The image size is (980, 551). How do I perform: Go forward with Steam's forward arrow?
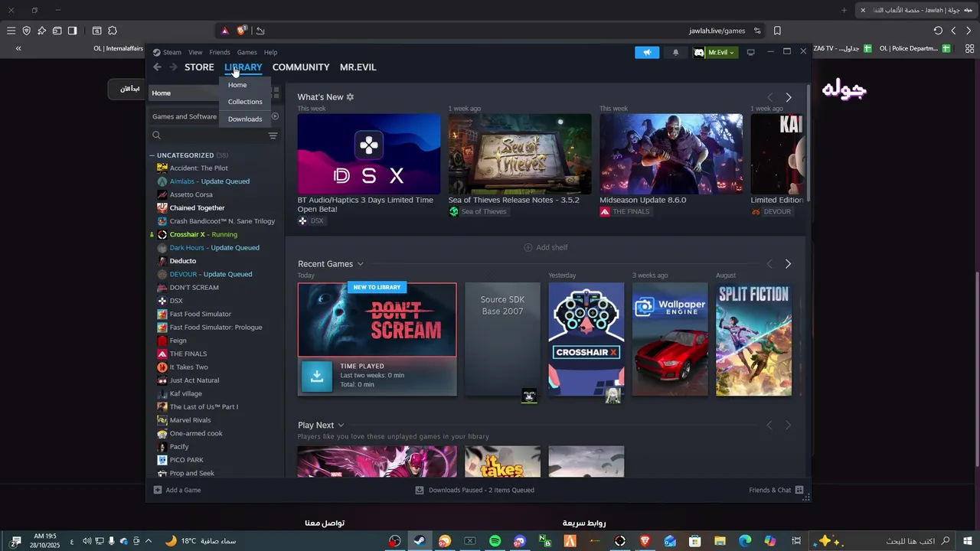(x=173, y=67)
